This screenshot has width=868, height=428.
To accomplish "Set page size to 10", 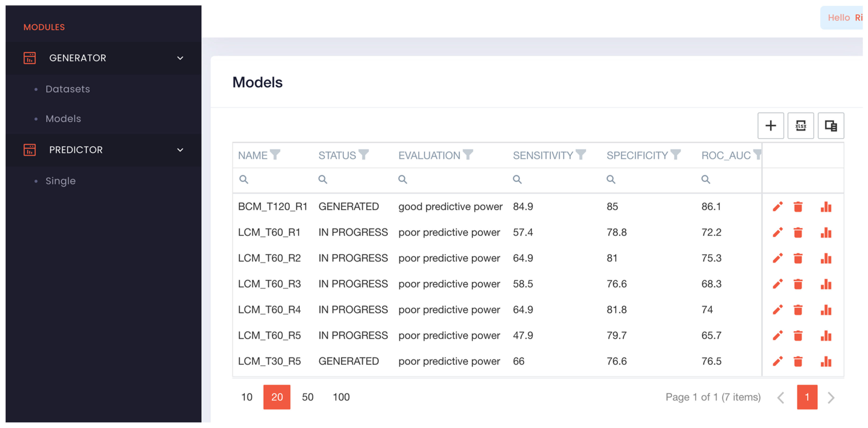I will 247,397.
